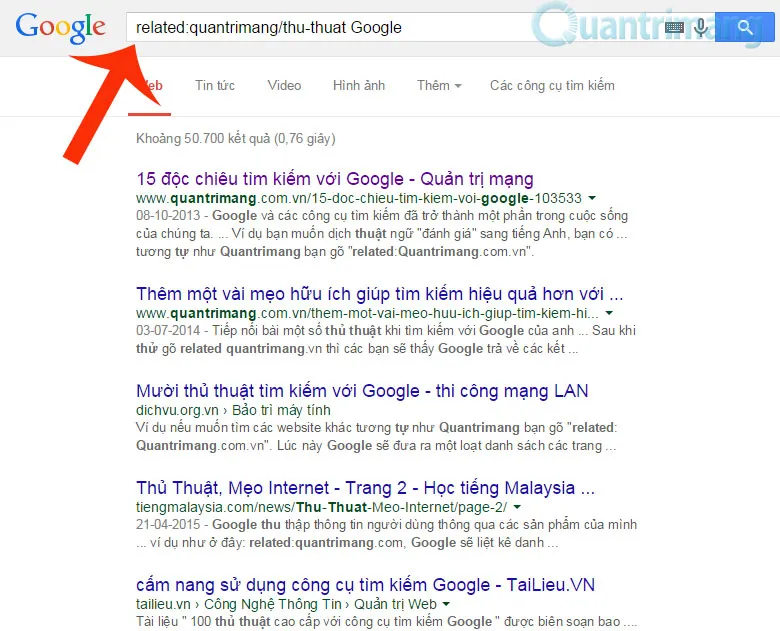The height and width of the screenshot is (631, 780).
Task: Click the Google logo
Action: 60,27
